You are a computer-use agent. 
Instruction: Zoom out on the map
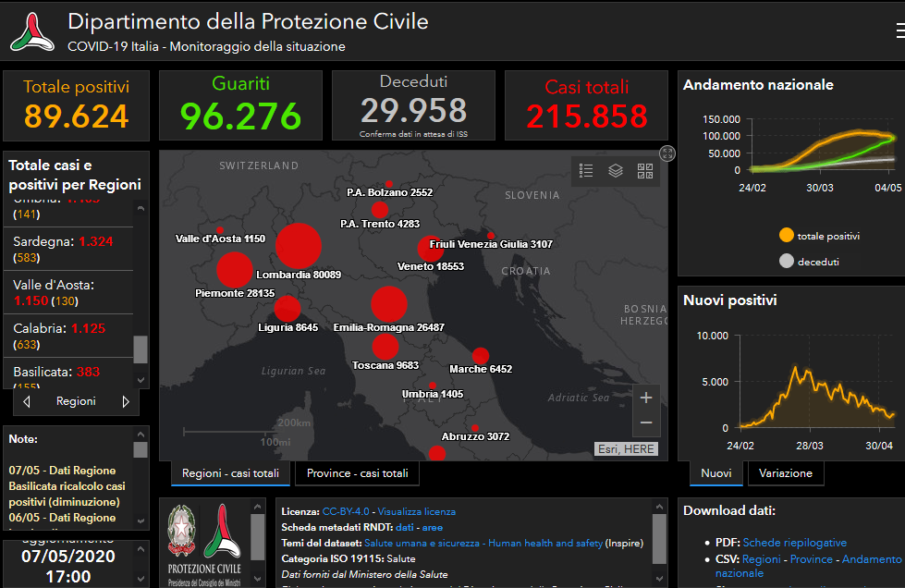646,423
